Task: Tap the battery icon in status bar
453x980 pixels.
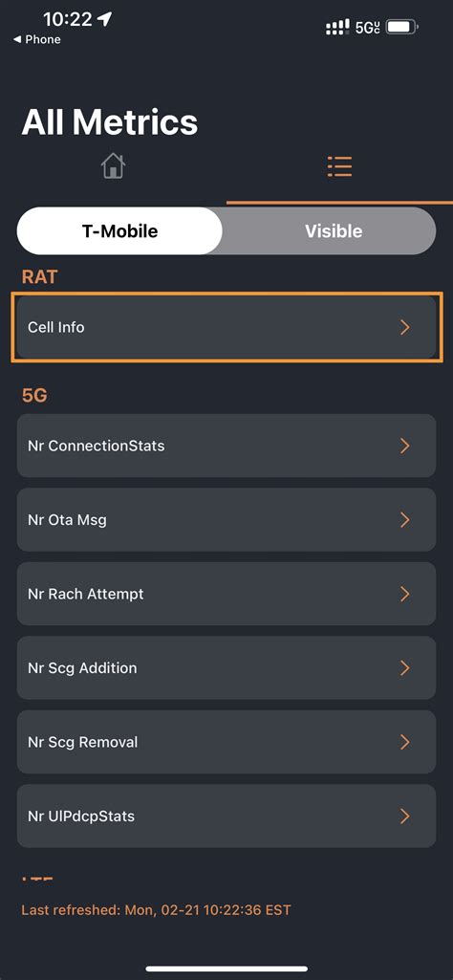Action: [402, 28]
